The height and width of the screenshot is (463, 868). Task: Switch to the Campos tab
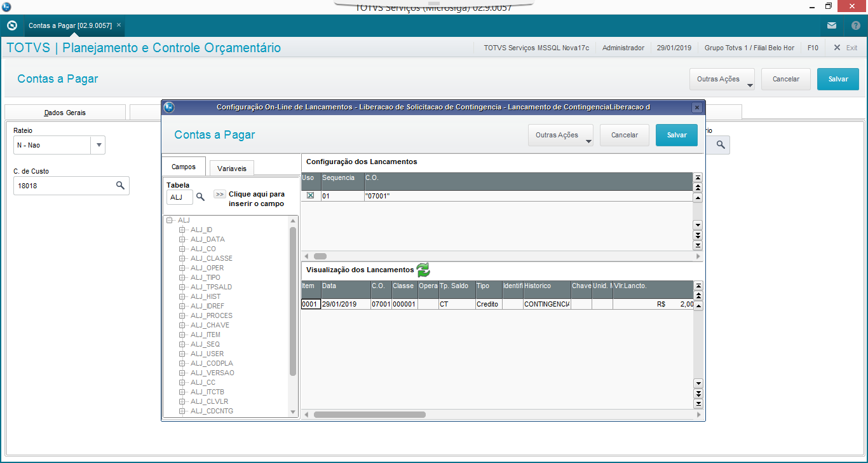184,167
